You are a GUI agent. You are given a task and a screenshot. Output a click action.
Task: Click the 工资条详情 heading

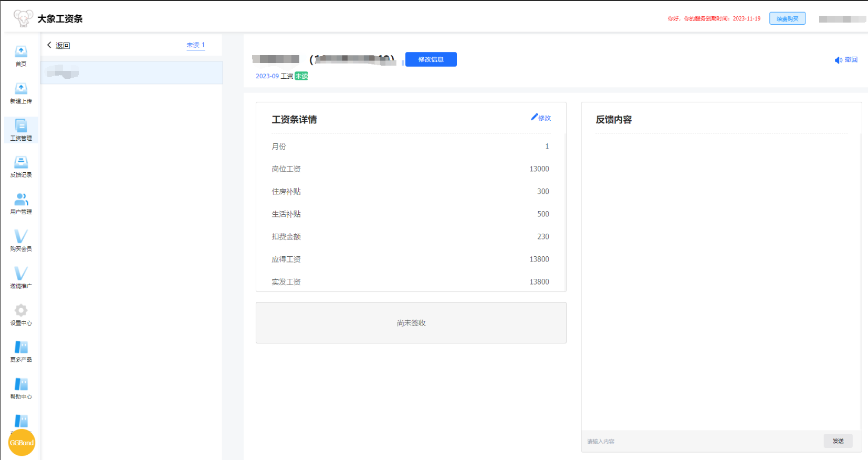click(x=294, y=120)
